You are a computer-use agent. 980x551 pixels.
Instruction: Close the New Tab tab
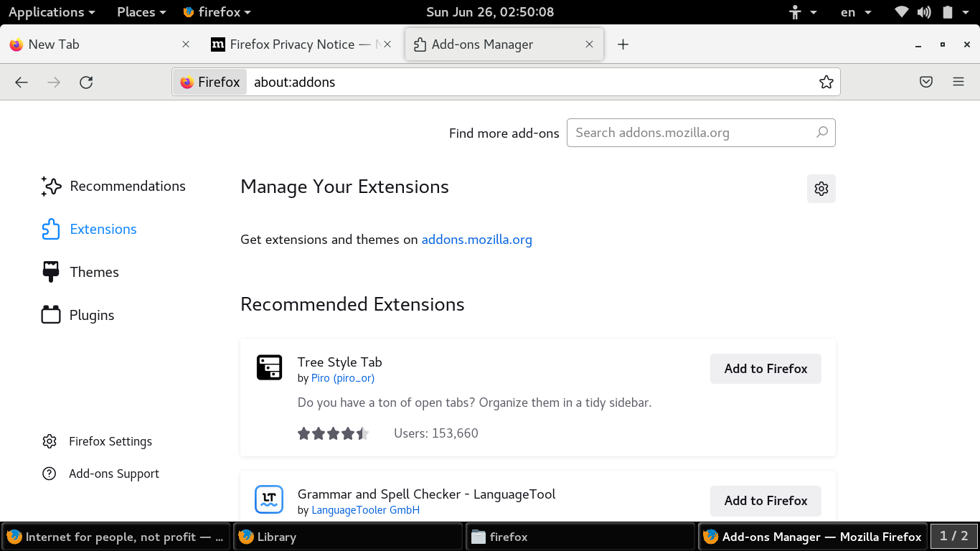(186, 44)
